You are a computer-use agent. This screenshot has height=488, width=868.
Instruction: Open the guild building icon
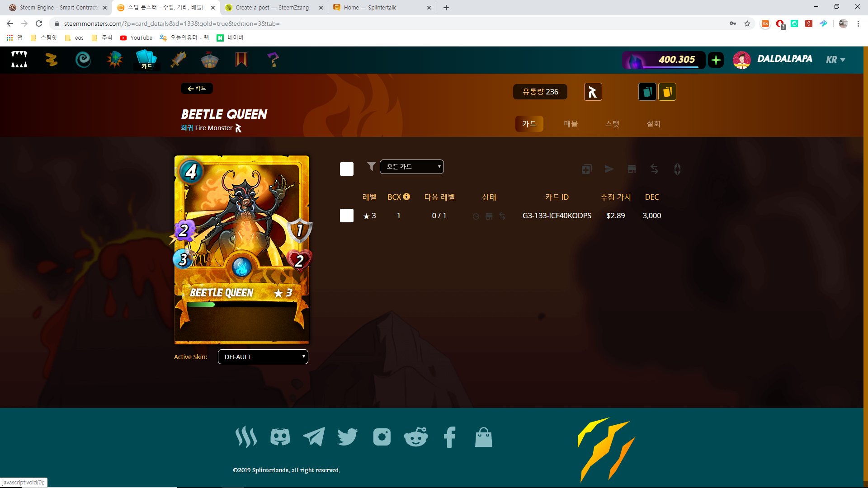(x=210, y=59)
